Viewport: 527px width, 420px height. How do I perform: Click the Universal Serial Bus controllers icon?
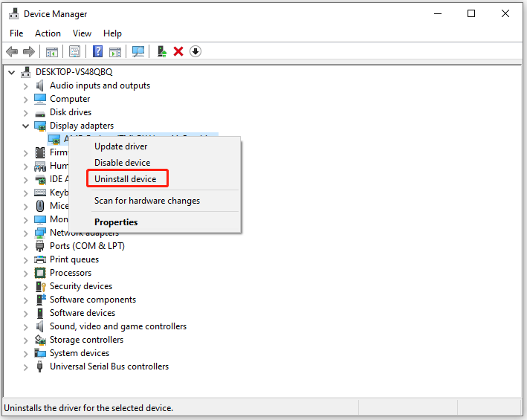click(x=39, y=366)
